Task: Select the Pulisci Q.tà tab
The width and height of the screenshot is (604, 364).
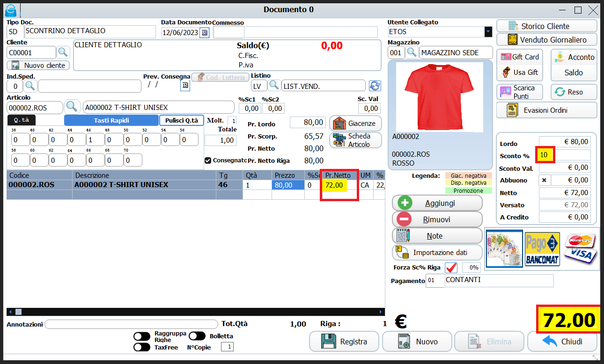Action: tap(182, 120)
